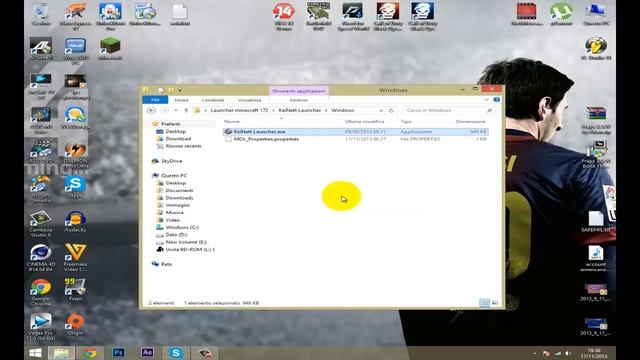Open Origin desktop shortcut

(76, 324)
